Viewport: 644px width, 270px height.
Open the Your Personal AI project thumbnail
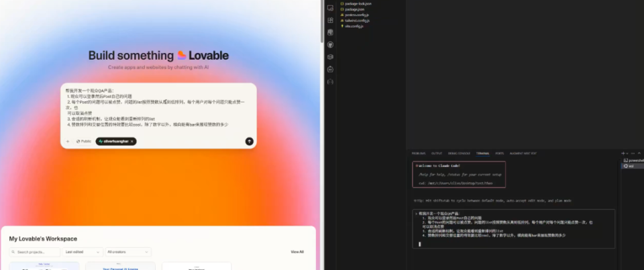[x=120, y=266]
